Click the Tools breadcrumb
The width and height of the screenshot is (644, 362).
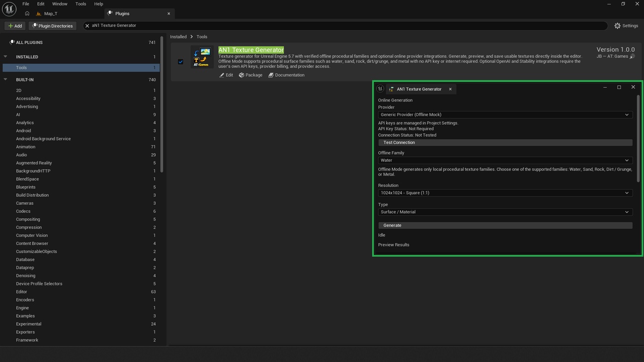[x=202, y=37]
